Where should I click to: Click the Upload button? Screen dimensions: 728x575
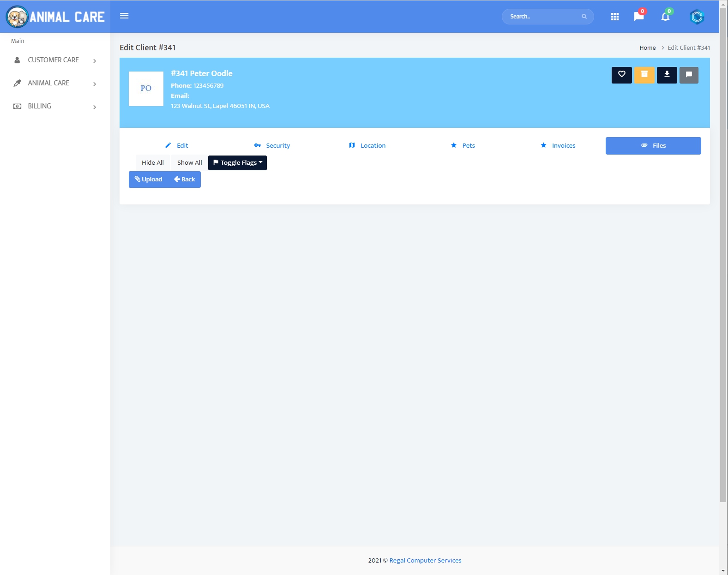pos(148,180)
